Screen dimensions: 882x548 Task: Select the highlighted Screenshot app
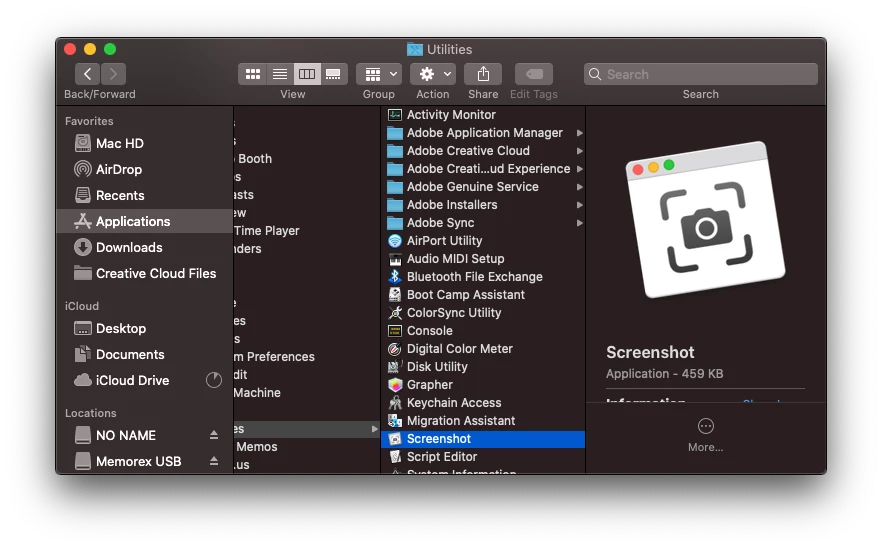[483, 439]
